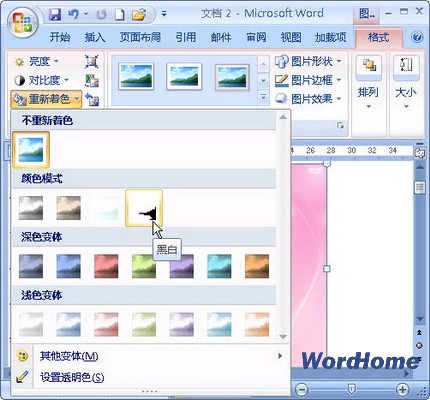Viewport: 430px width, 400px height.
Task: Apply the orange light variation
Action: [257, 324]
